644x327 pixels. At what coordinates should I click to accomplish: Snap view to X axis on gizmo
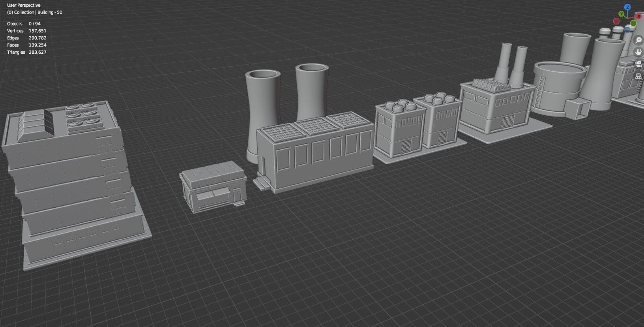point(639,16)
